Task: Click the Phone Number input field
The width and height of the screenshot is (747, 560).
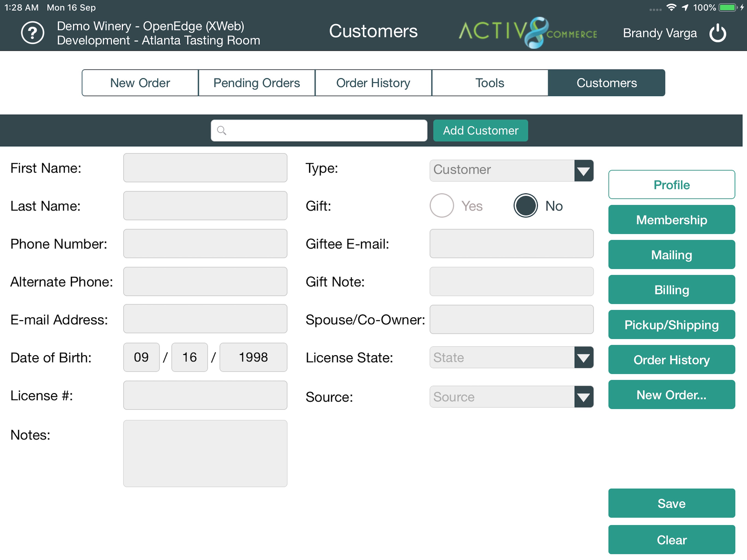Action: pos(205,244)
